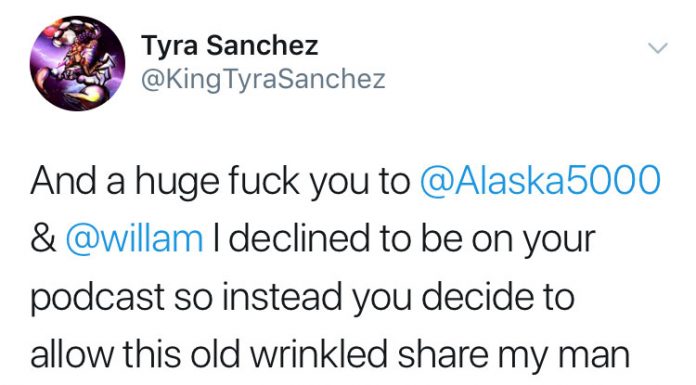Click the Tyra Sanchez display name
This screenshot has height=385, width=696.
(x=230, y=46)
